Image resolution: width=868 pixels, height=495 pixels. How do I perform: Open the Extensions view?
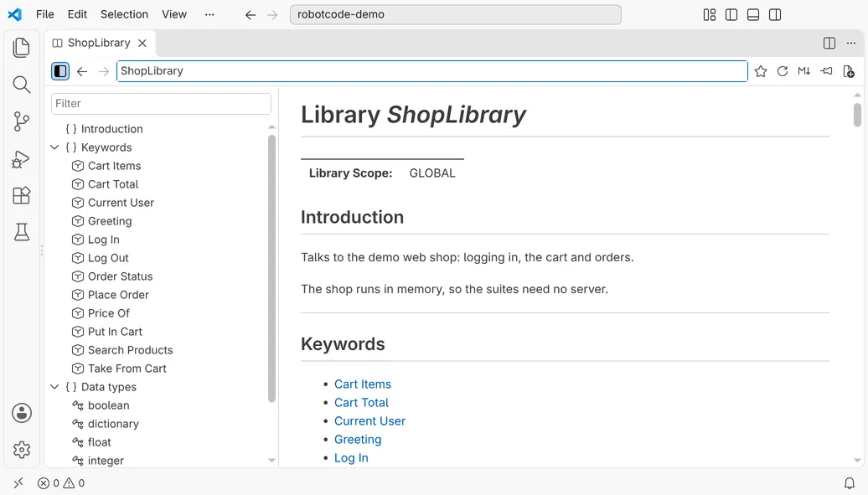(x=21, y=195)
